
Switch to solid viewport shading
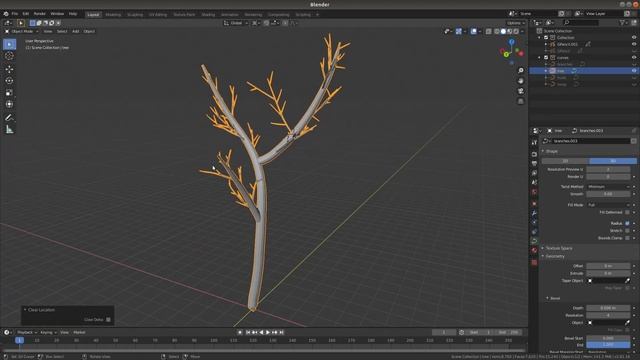point(503,31)
